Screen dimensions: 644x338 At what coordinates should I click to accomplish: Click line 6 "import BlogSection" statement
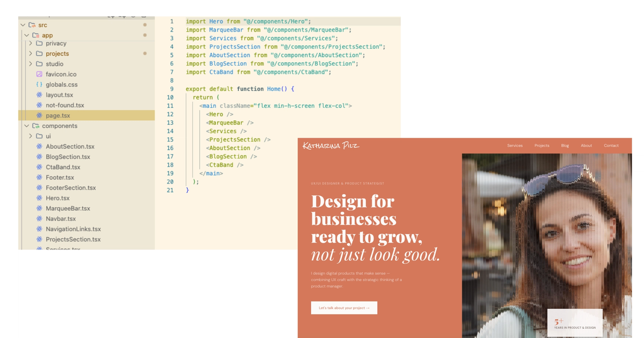pyautogui.click(x=272, y=64)
